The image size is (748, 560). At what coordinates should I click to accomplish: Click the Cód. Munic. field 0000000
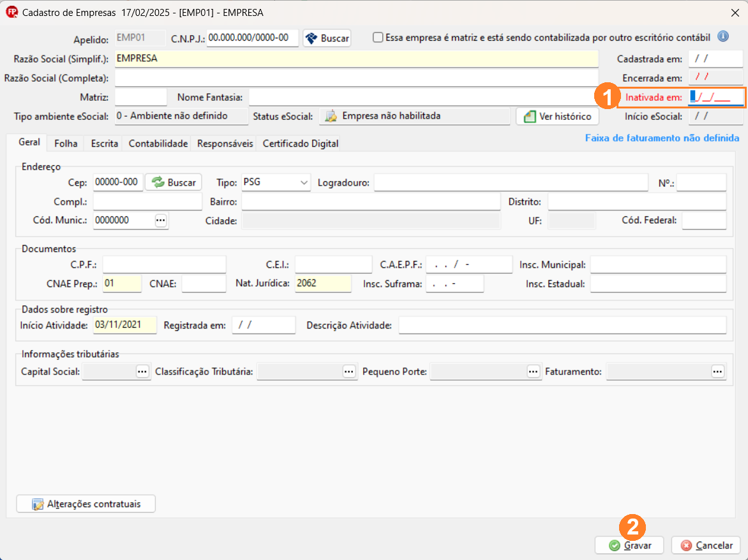[123, 220]
